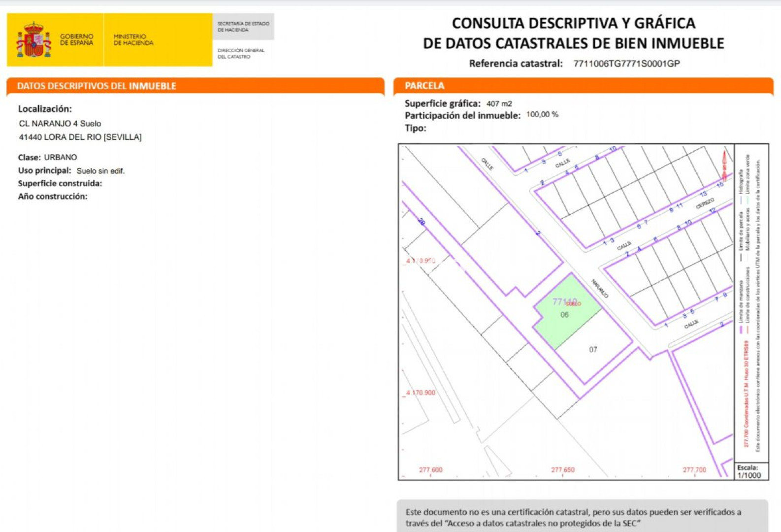Click the Ministerio de Hacienda logo block

click(x=133, y=39)
